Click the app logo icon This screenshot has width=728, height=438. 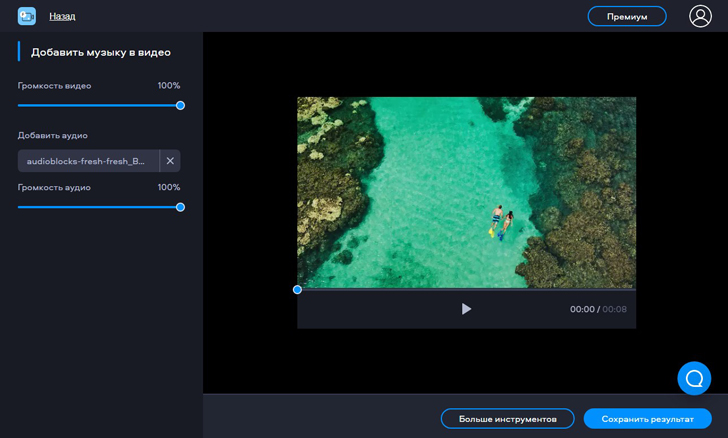(x=27, y=16)
